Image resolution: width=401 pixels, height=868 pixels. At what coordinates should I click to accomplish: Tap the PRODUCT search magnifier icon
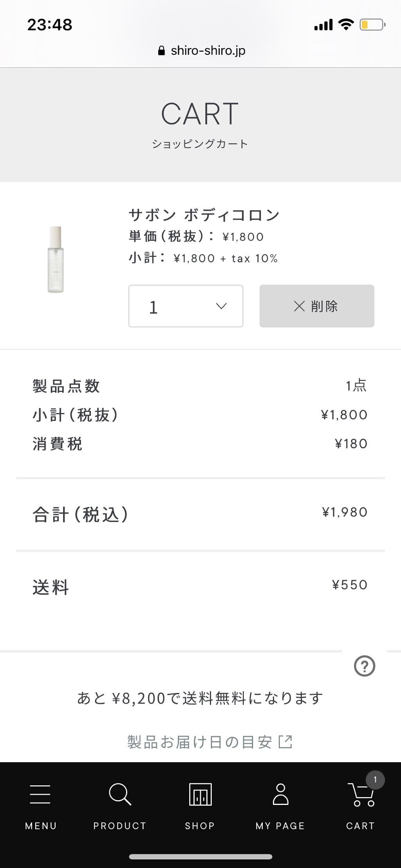(x=120, y=794)
